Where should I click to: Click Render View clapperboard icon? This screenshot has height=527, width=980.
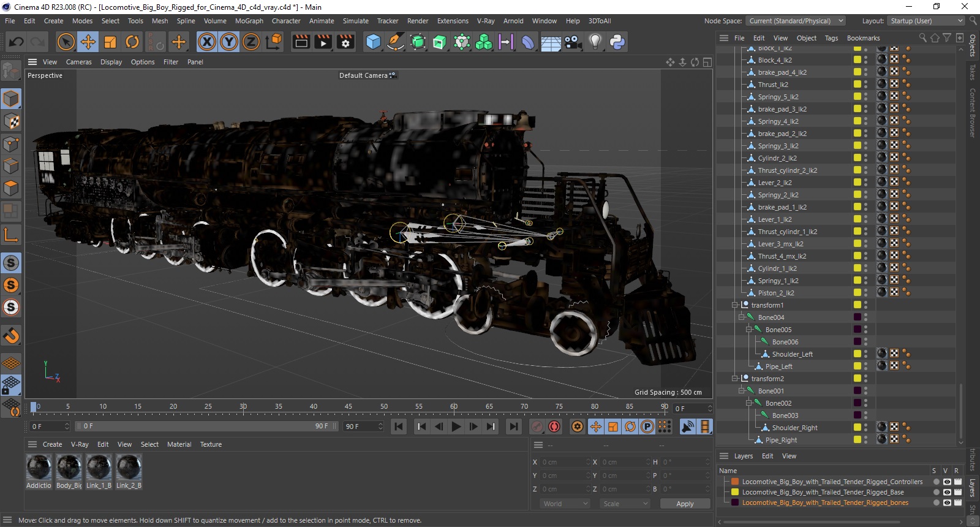point(301,42)
